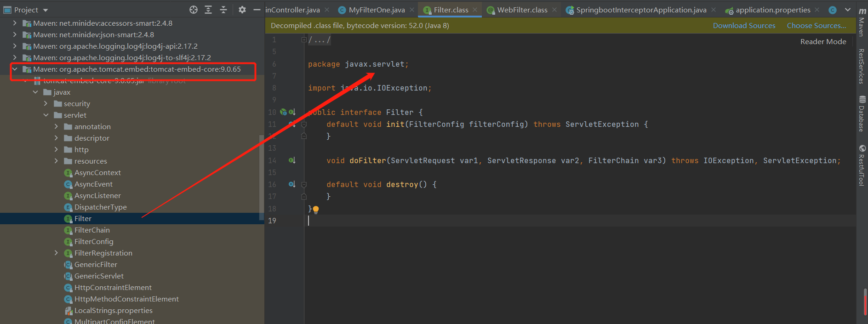
Task: Expand the annotation folder
Action: point(56,126)
